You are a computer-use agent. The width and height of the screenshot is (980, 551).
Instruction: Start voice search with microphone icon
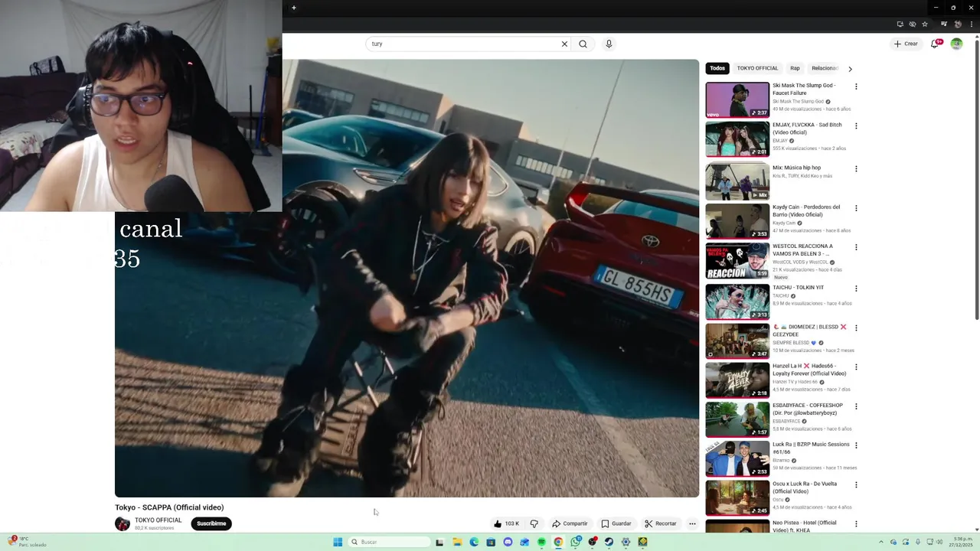(609, 44)
